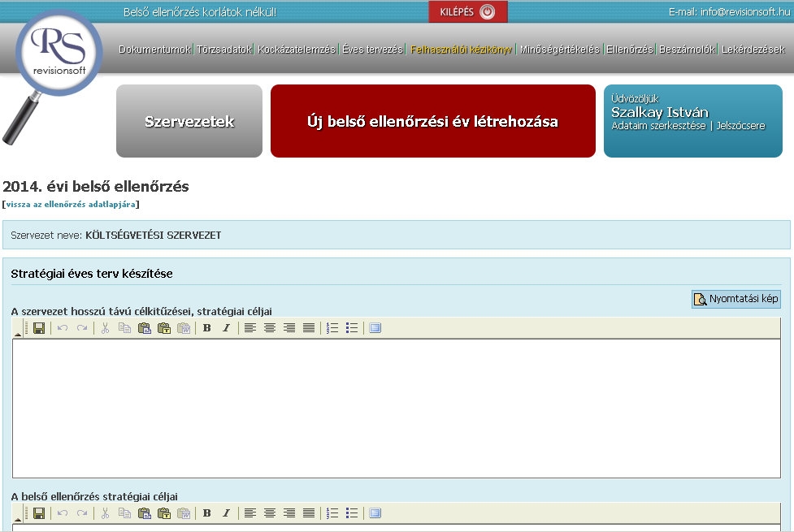Align left in the szervezet célkitűzései editor
The image size is (794, 532).
coord(250,328)
